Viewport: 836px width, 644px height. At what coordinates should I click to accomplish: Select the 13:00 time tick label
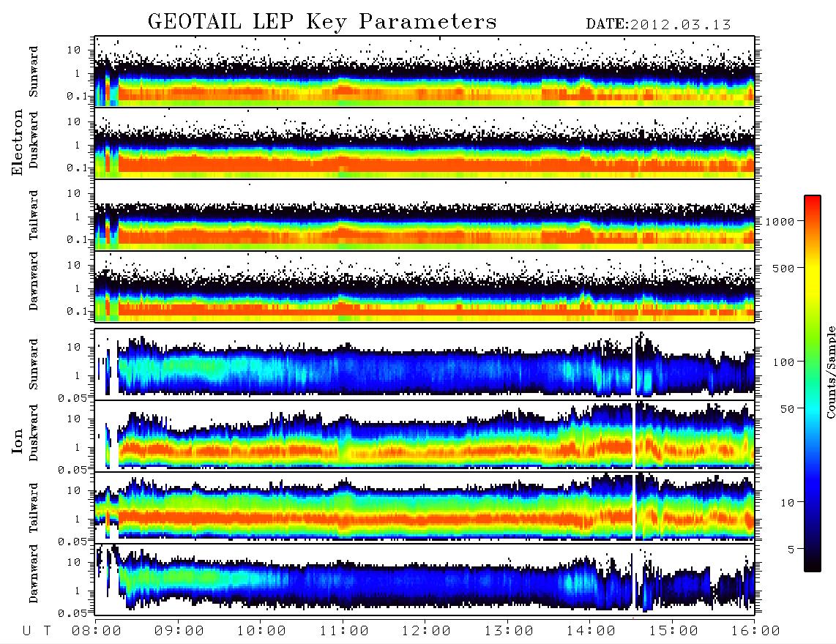point(509,632)
